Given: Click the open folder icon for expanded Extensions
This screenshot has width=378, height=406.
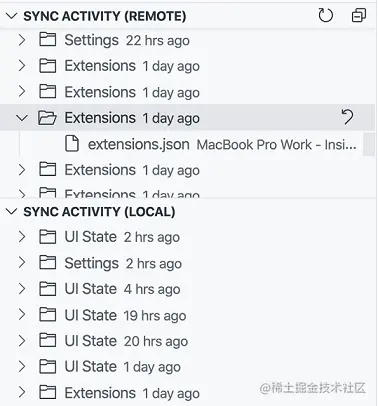Looking at the screenshot, I should click(47, 118).
